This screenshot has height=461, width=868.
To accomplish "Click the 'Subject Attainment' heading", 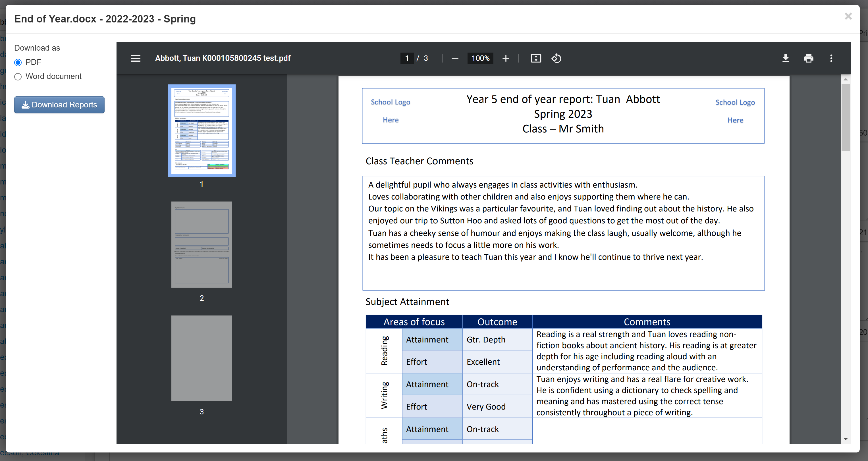I will [407, 302].
